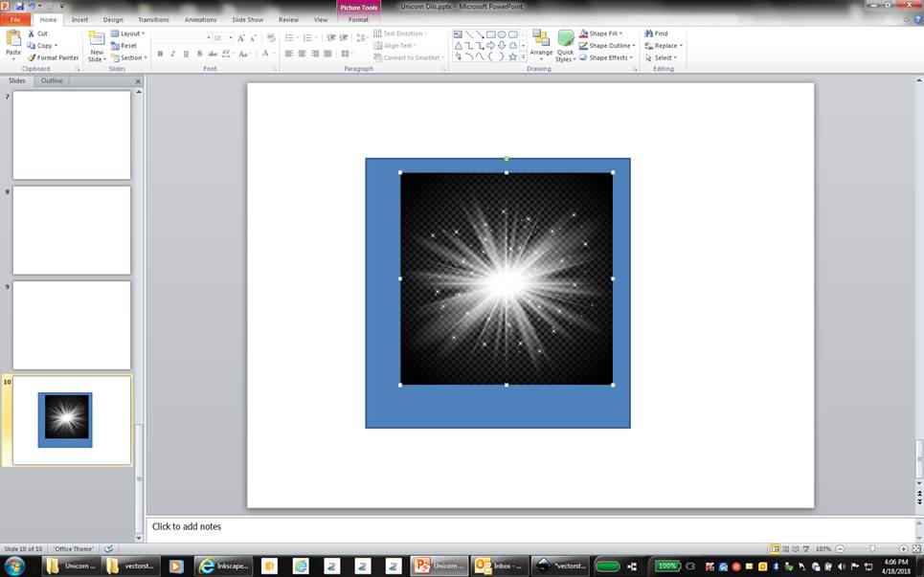Click the zoom slider in status bar
Screen dimensions: 924x577
(871, 549)
